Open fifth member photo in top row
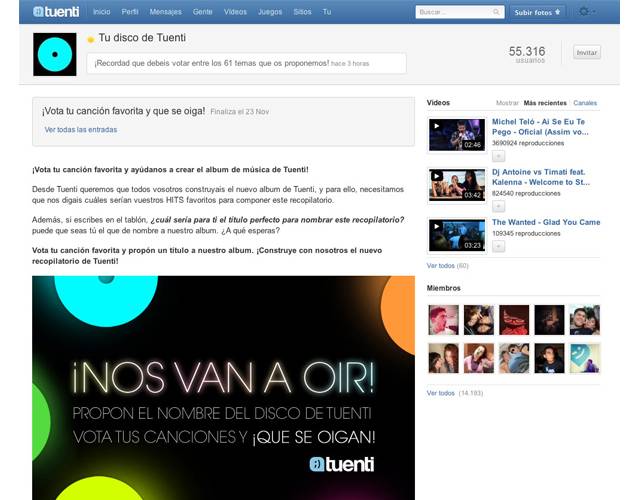This screenshot has width=640, height=500. (584, 320)
